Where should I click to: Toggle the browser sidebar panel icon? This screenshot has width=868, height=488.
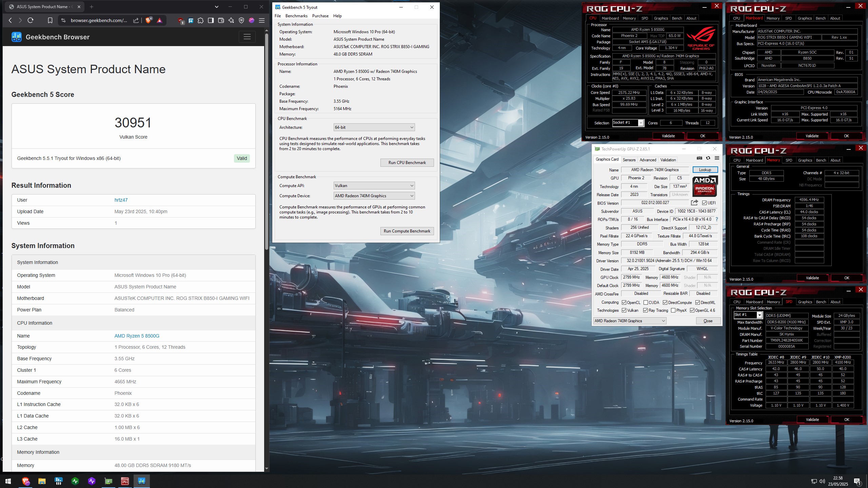[x=211, y=20]
